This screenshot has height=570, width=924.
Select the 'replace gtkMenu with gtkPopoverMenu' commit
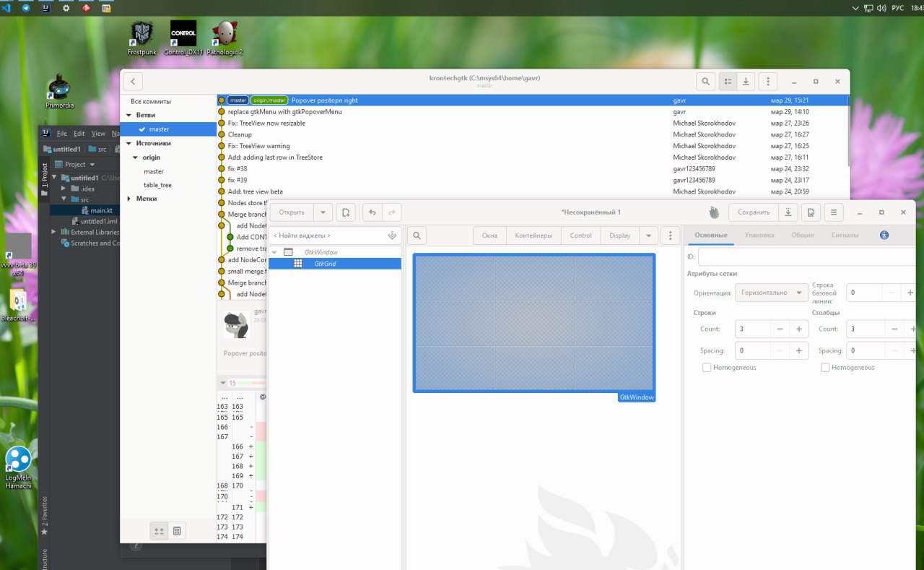[533, 112]
